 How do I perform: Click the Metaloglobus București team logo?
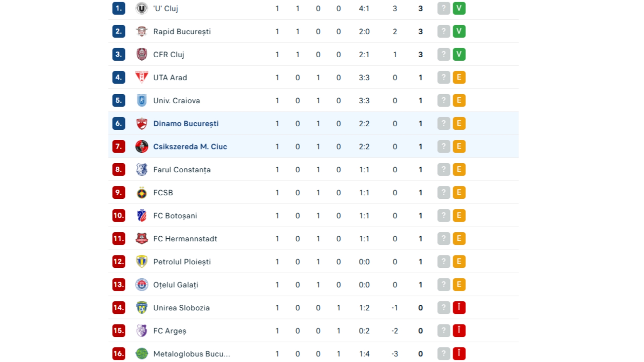tap(142, 354)
